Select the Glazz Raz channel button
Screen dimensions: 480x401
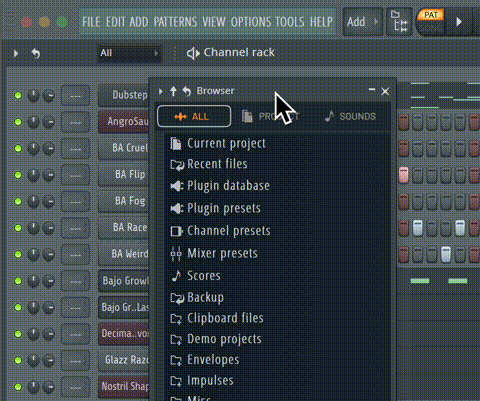[x=124, y=360]
